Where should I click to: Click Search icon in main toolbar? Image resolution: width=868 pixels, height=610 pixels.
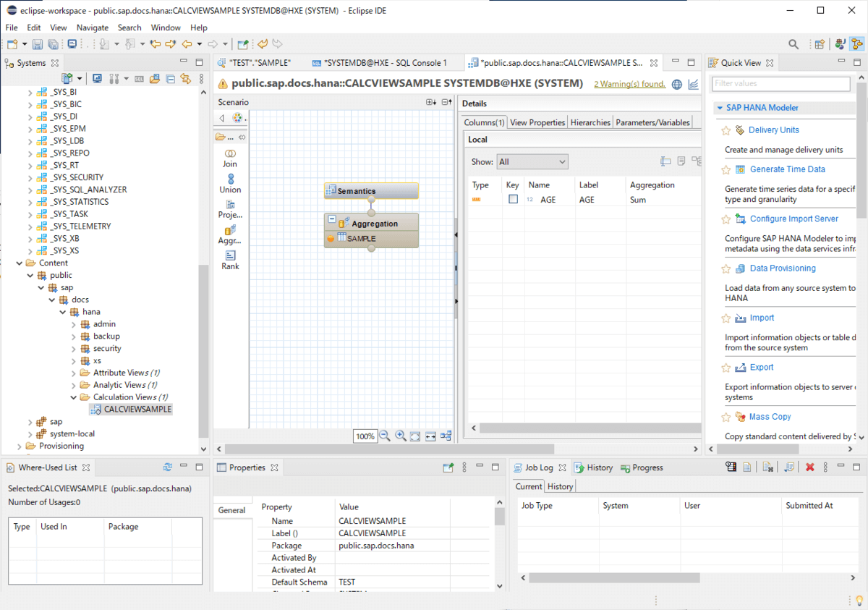tap(793, 44)
